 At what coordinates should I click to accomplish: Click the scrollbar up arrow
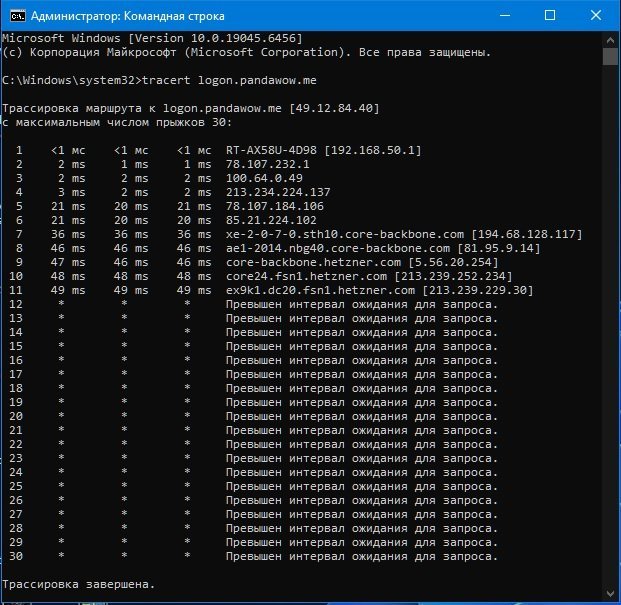(x=610, y=38)
